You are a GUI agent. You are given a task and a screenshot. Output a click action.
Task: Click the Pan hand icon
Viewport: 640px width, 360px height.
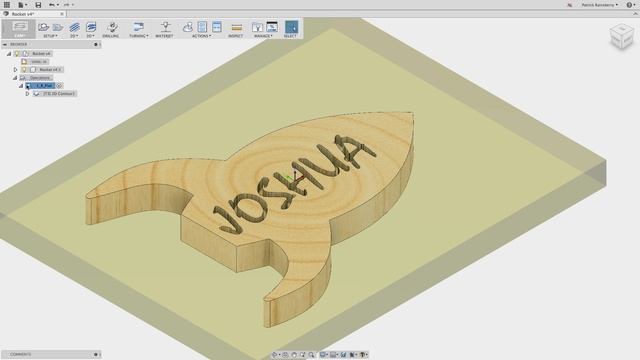coord(294,355)
